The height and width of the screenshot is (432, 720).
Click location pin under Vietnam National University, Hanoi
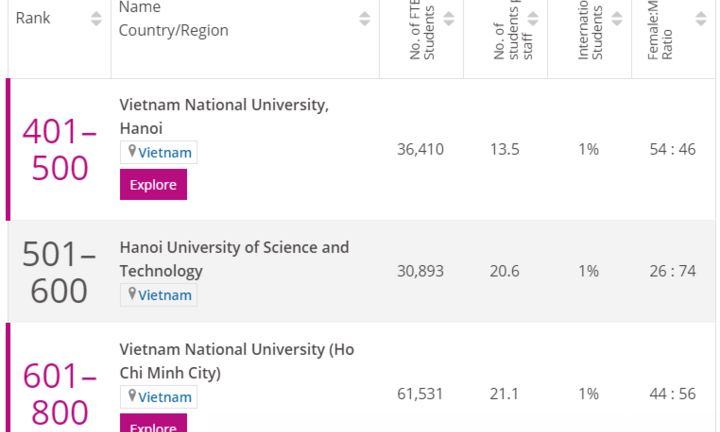coord(131,152)
